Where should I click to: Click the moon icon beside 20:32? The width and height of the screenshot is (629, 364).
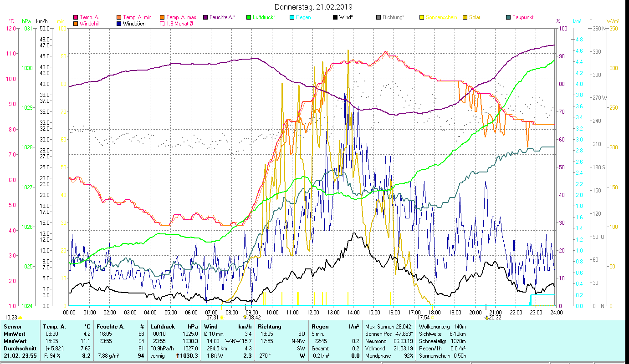pos(486,318)
